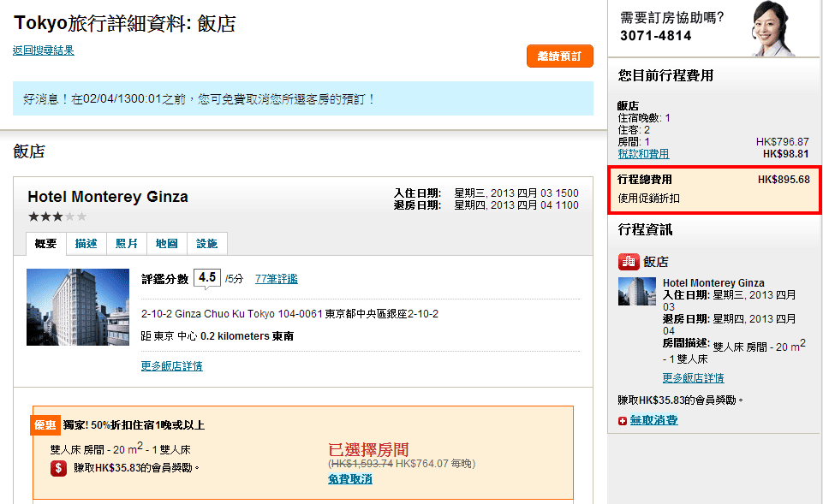Click the orange 優惠 deal badge
This screenshot has width=823, height=504.
45,424
